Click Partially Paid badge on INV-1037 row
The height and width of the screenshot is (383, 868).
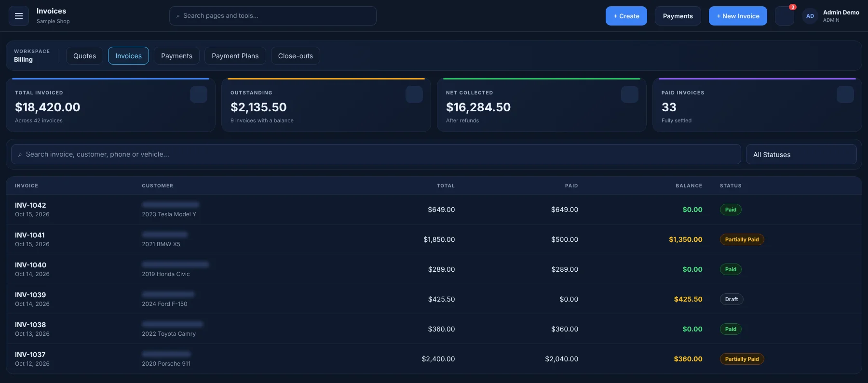[742, 359]
